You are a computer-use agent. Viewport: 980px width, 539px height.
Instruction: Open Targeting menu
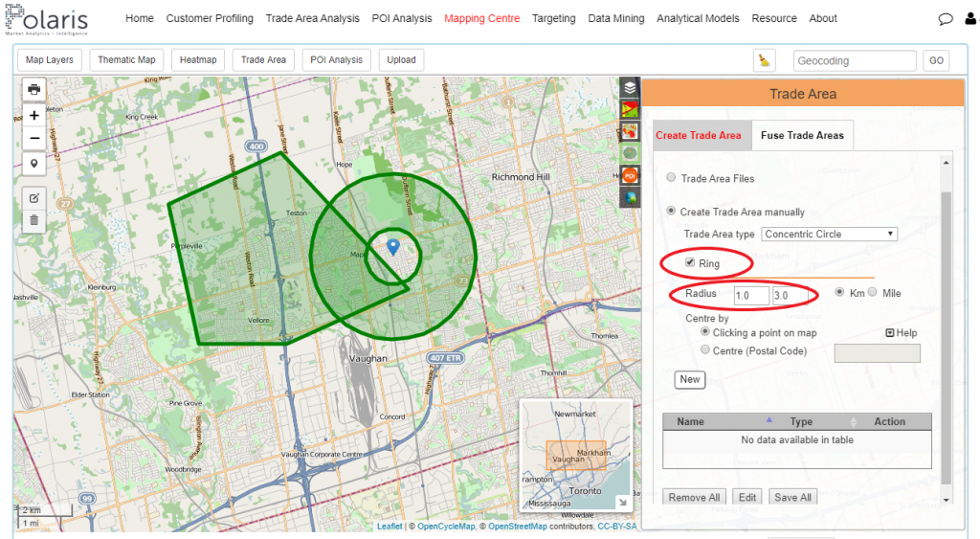[554, 19]
